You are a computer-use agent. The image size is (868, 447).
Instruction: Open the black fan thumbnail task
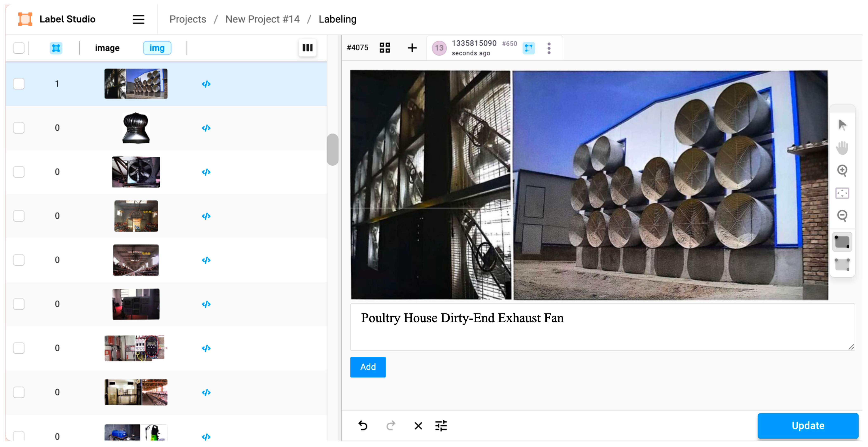[x=136, y=172]
